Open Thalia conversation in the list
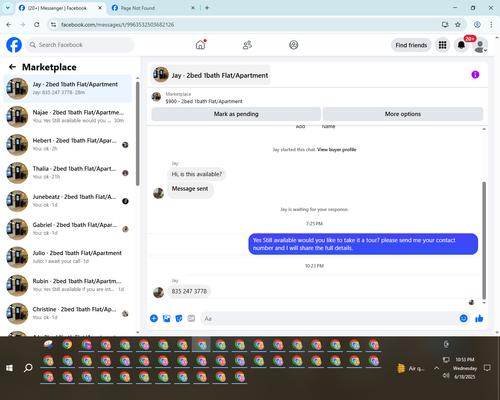 coord(68,173)
